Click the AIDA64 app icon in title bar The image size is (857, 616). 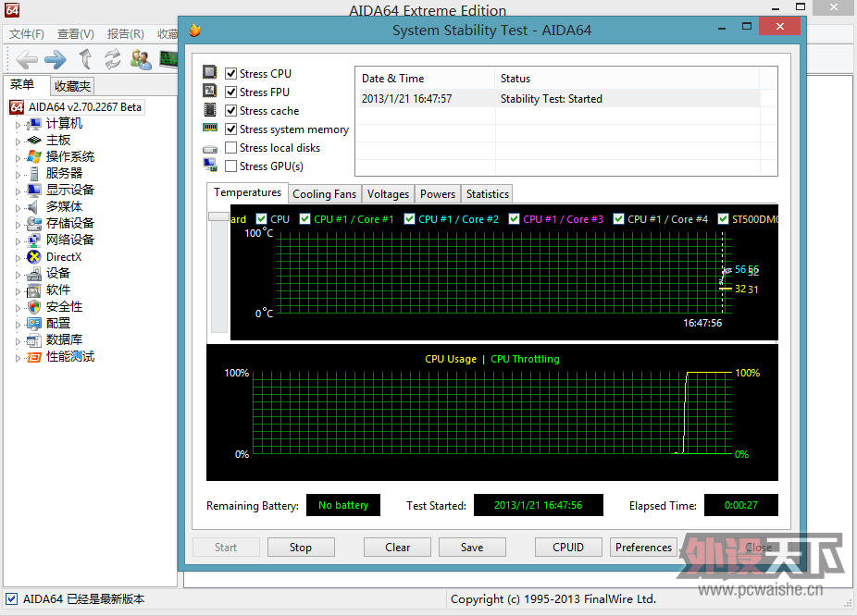pos(12,9)
